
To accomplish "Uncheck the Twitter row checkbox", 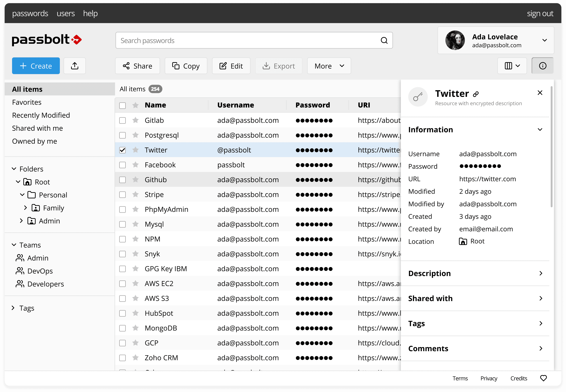I will coord(122,150).
